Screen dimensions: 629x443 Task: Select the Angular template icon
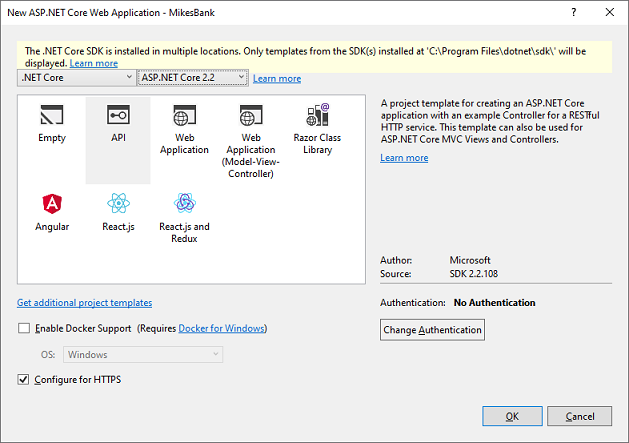click(x=52, y=204)
